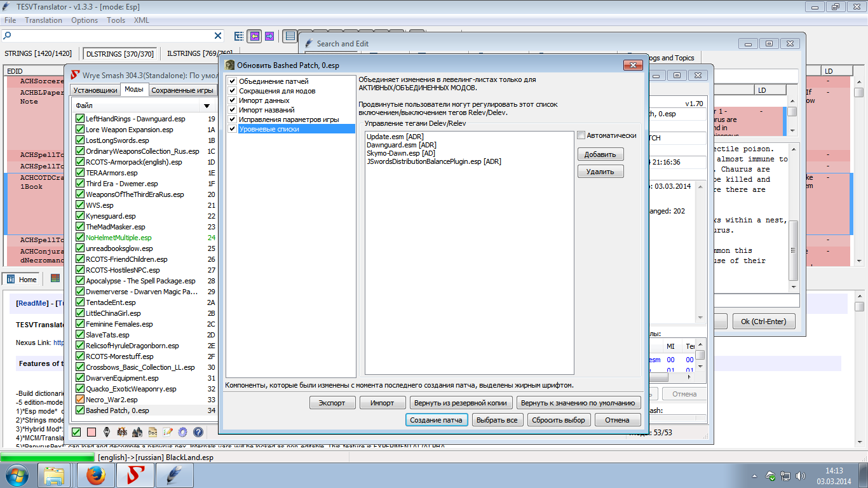Screen dimensions: 868x488
Task: Select STRINGS [1420/1420] tab
Action: pos(38,53)
